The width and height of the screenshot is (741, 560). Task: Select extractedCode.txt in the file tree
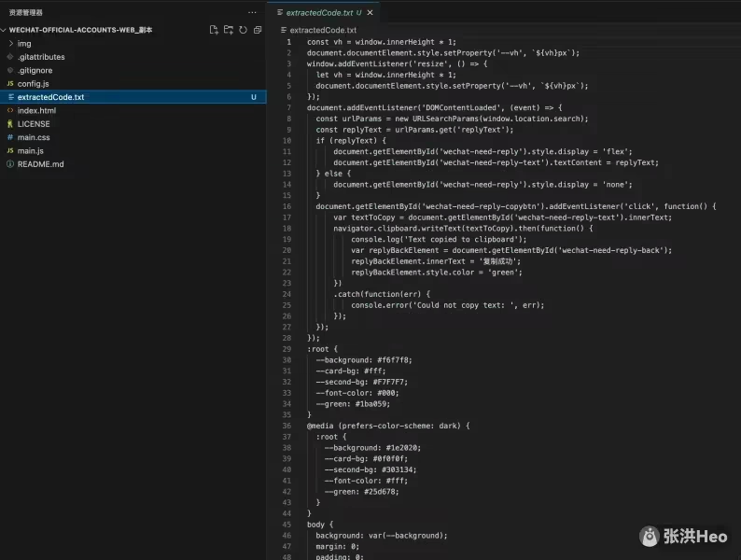pos(50,97)
